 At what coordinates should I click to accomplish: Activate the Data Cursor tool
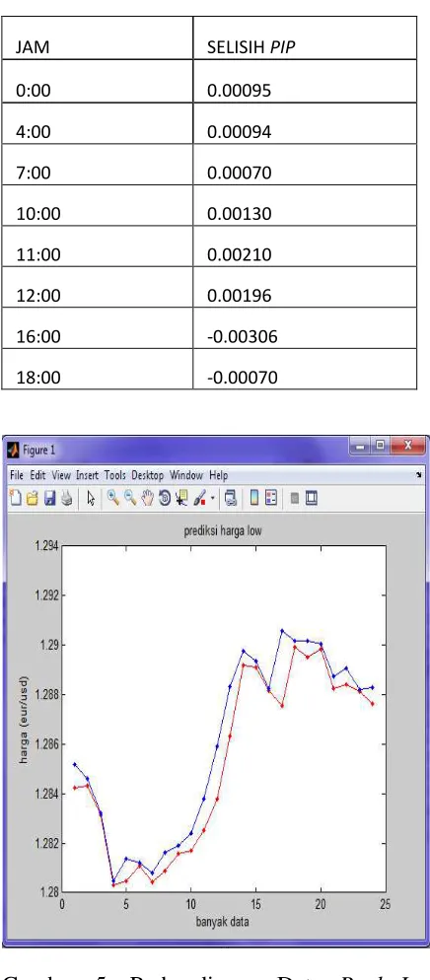pyautogui.click(x=181, y=498)
